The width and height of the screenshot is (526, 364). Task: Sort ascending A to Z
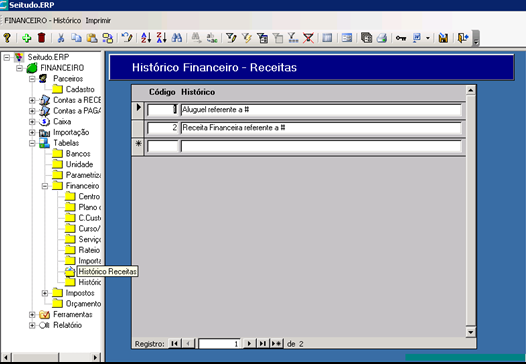click(x=146, y=38)
